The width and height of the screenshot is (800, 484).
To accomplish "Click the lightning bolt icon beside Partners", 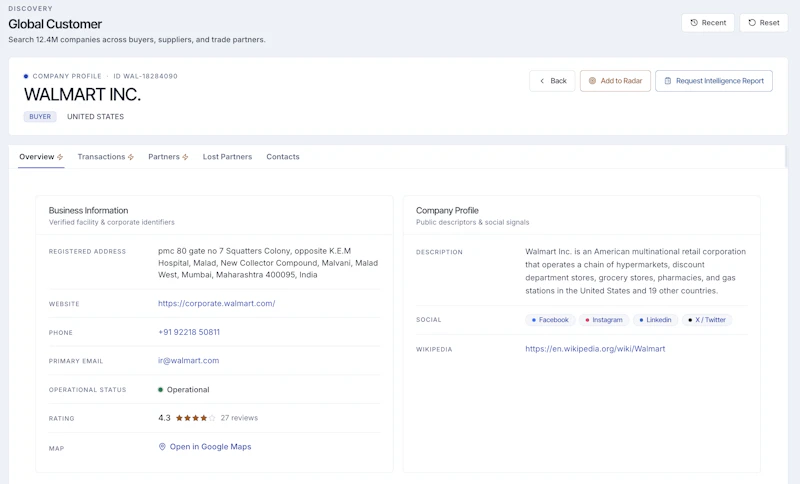I will [x=185, y=157].
